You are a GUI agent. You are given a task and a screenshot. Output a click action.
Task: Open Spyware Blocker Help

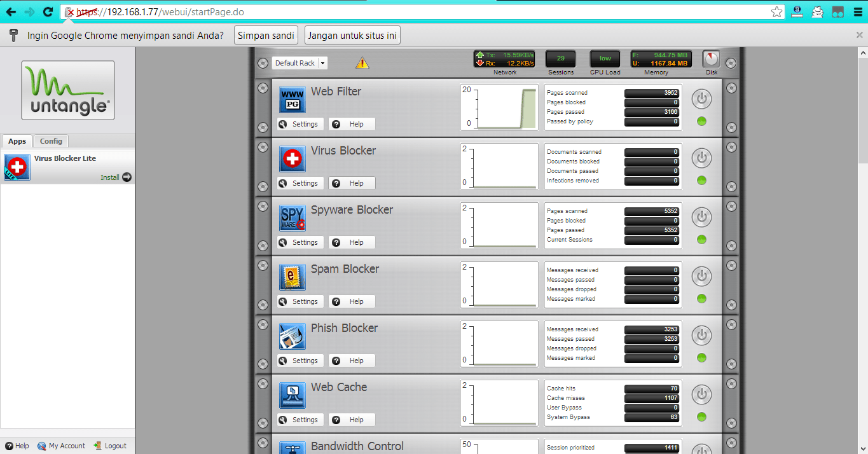(x=352, y=242)
